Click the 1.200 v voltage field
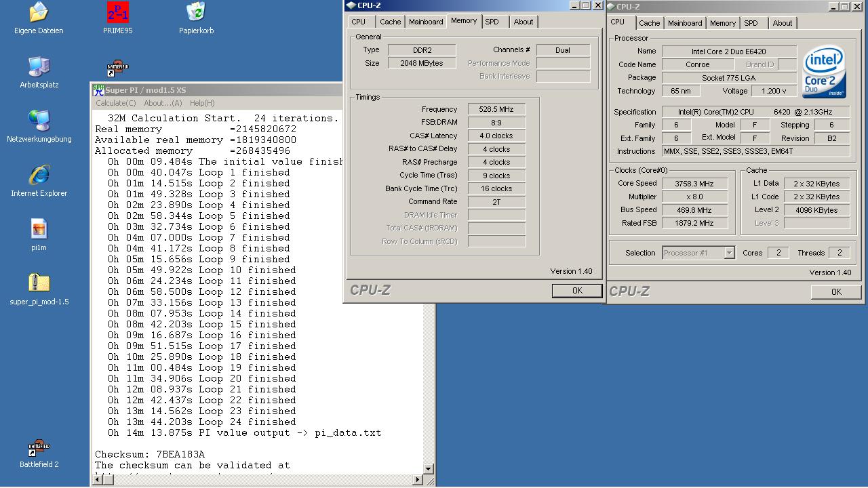The height and width of the screenshot is (488, 868). (x=774, y=91)
